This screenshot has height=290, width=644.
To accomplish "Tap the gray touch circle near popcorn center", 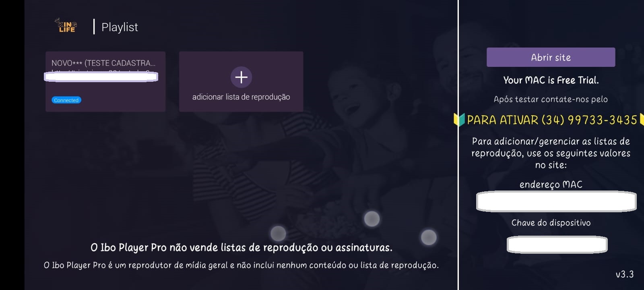I will (372, 219).
